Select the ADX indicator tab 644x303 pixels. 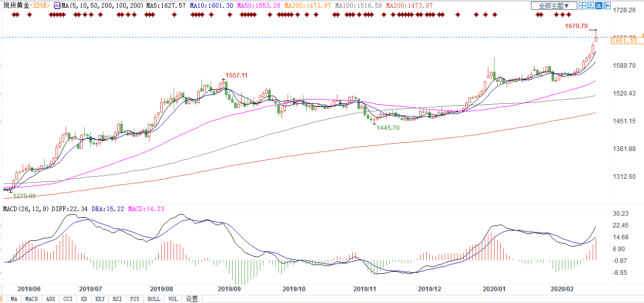coord(50,299)
